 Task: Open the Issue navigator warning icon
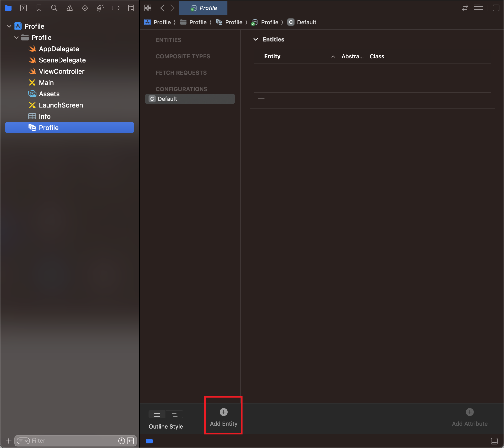[x=69, y=8]
